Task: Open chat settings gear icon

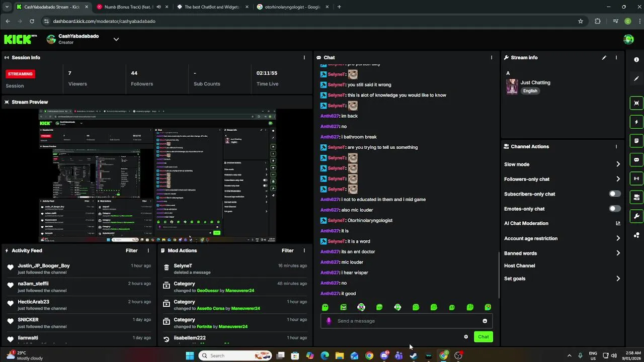Action: pos(466,337)
